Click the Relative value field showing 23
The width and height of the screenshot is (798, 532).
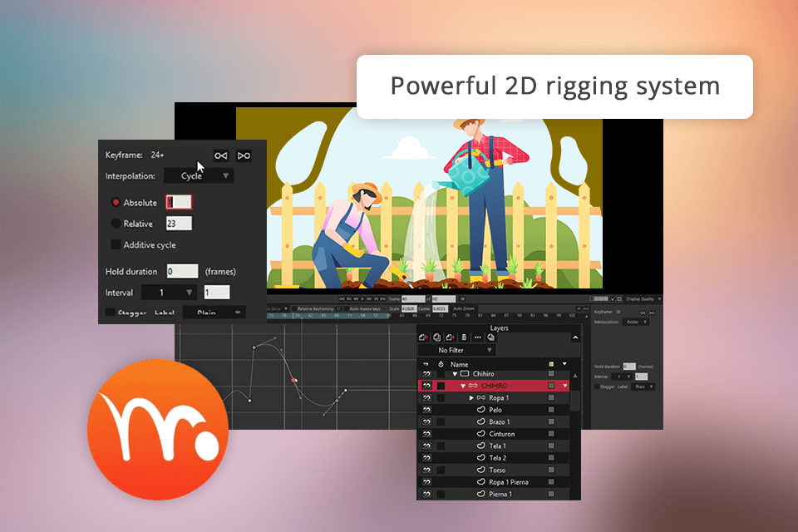coord(179,223)
